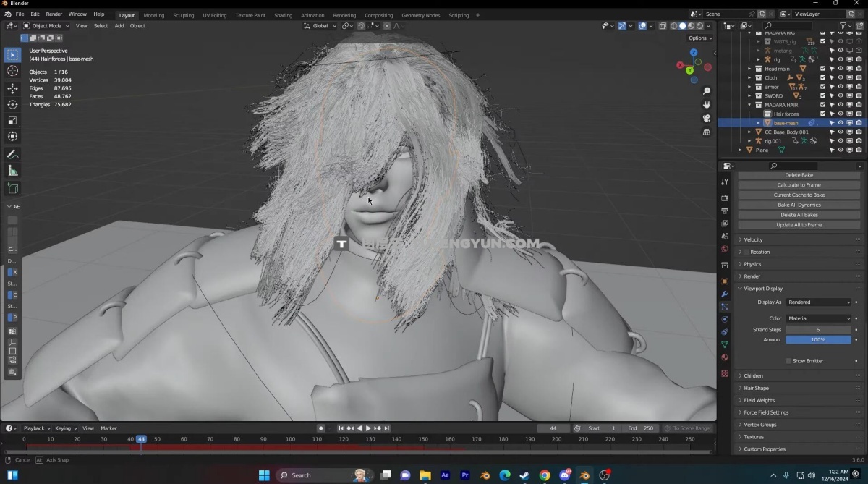This screenshot has height=484, width=868.
Task: Open the Global transform orientation dropdown
Action: (x=320, y=26)
